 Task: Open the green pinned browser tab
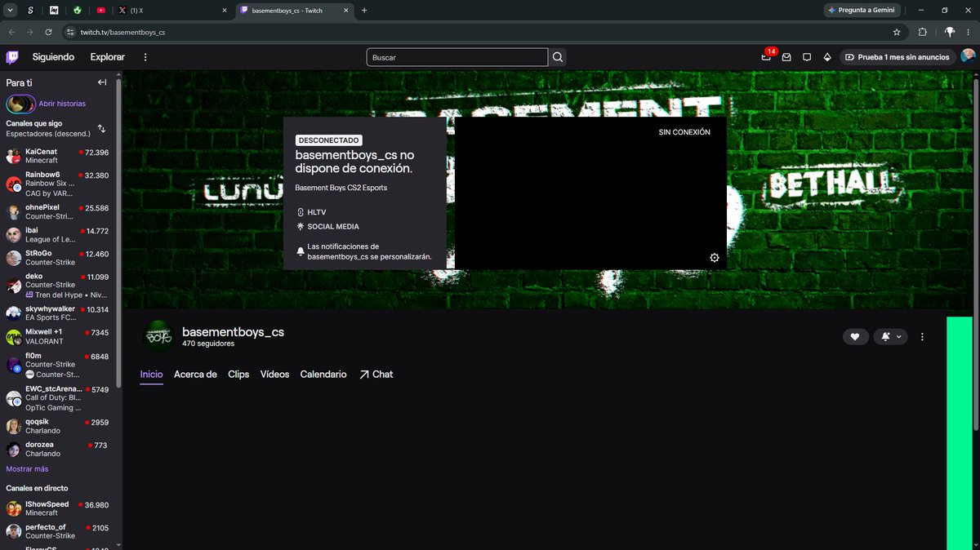77,10
